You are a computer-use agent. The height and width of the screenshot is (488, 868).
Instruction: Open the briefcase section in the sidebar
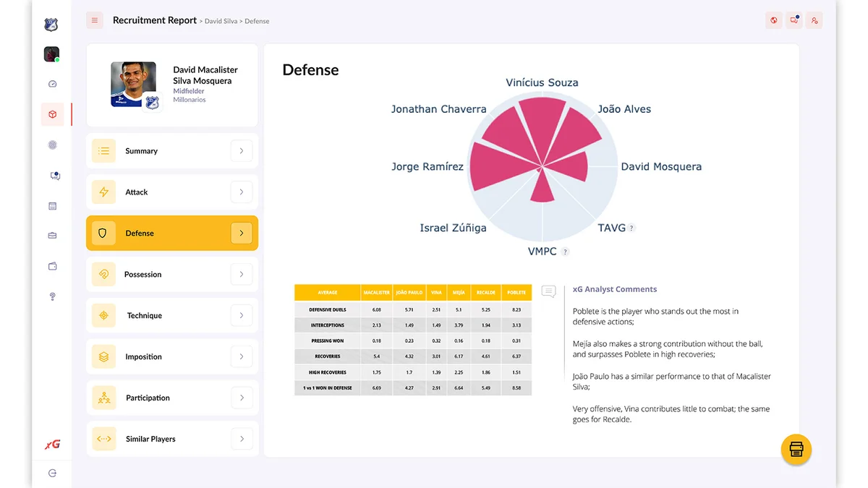tap(52, 235)
